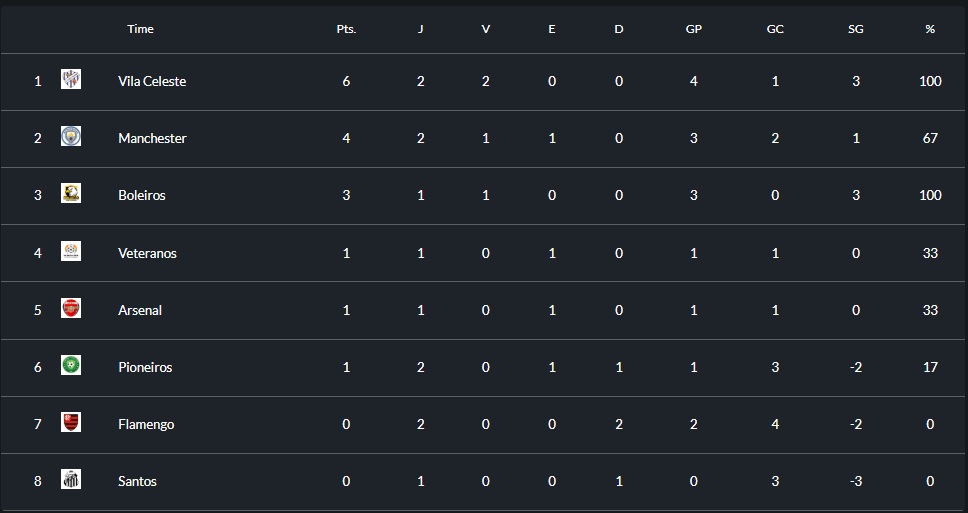Open the Santos team name
The width and height of the screenshot is (968, 513).
(137, 481)
